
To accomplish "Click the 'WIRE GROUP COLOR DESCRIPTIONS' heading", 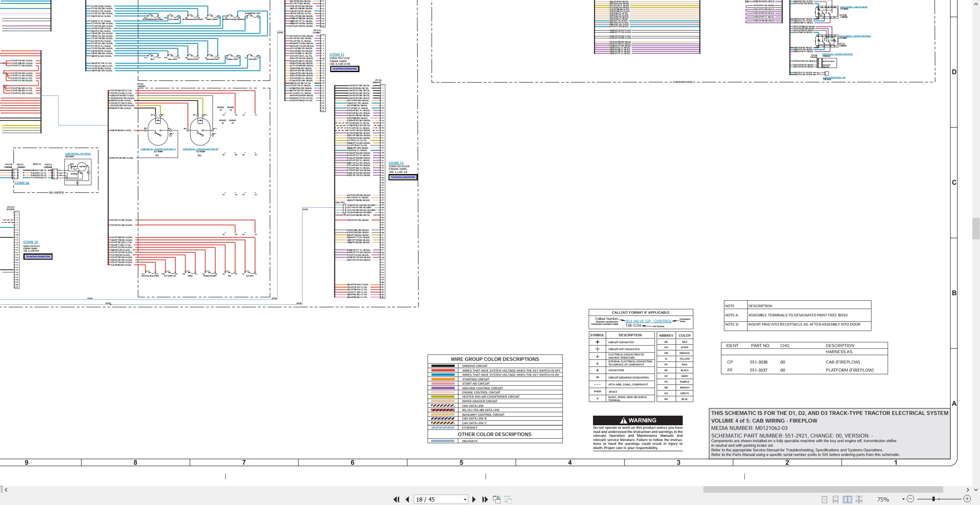I will coord(495,359).
